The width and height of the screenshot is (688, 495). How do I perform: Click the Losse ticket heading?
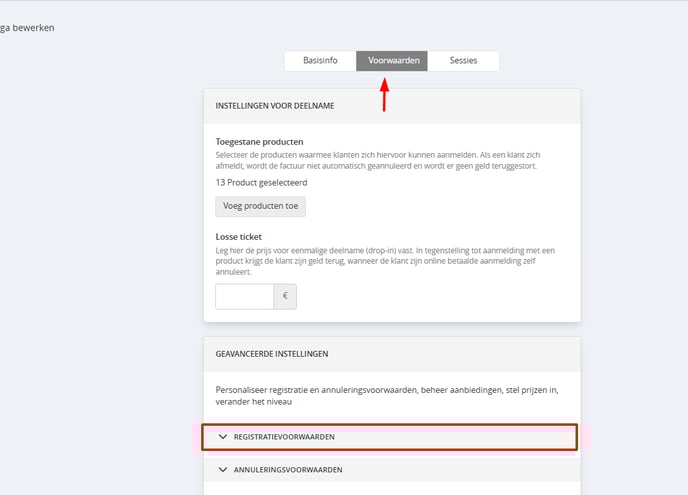[239, 237]
